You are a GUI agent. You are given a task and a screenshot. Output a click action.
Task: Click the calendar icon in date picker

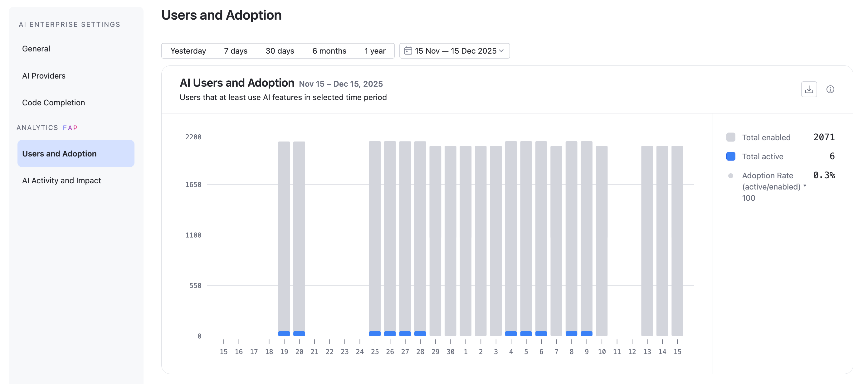click(x=408, y=50)
